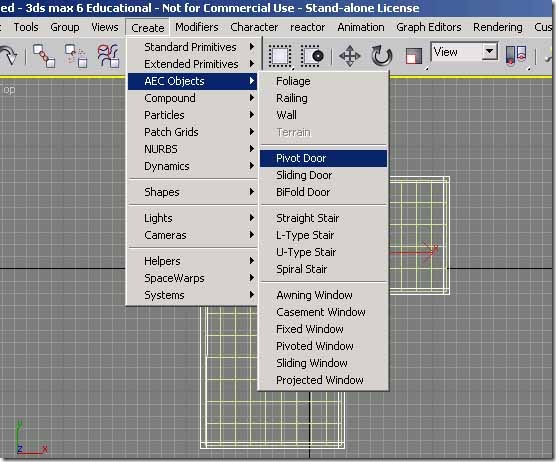This screenshot has width=556, height=462.
Task: Select the AEC Objects submenu entry
Action: [192, 81]
